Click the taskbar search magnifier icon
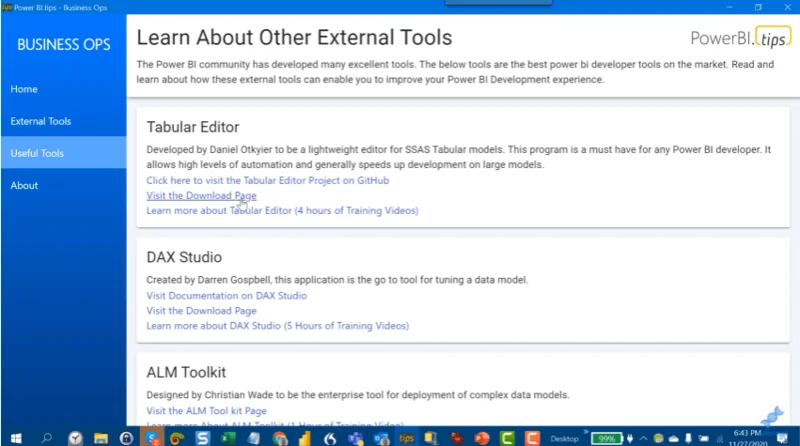This screenshot has width=800, height=446. 46,438
